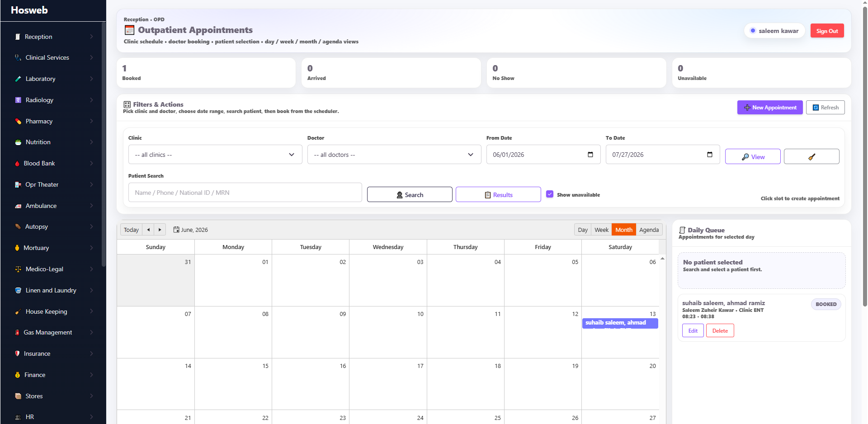This screenshot has width=868, height=424.
Task: Click the Ambulance sidebar icon
Action: [18, 206]
